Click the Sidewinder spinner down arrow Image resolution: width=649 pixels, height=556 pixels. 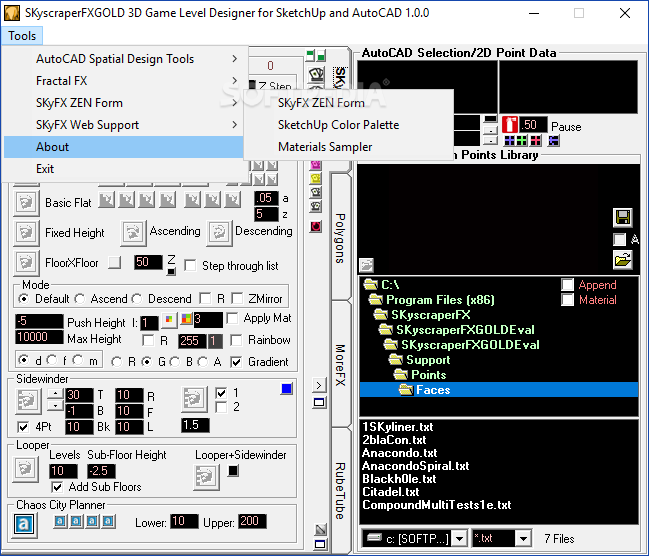point(55,406)
